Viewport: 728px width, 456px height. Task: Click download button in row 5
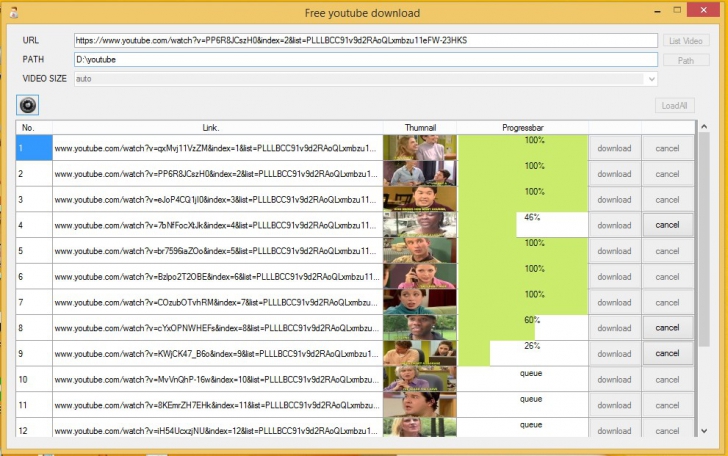pyautogui.click(x=614, y=251)
